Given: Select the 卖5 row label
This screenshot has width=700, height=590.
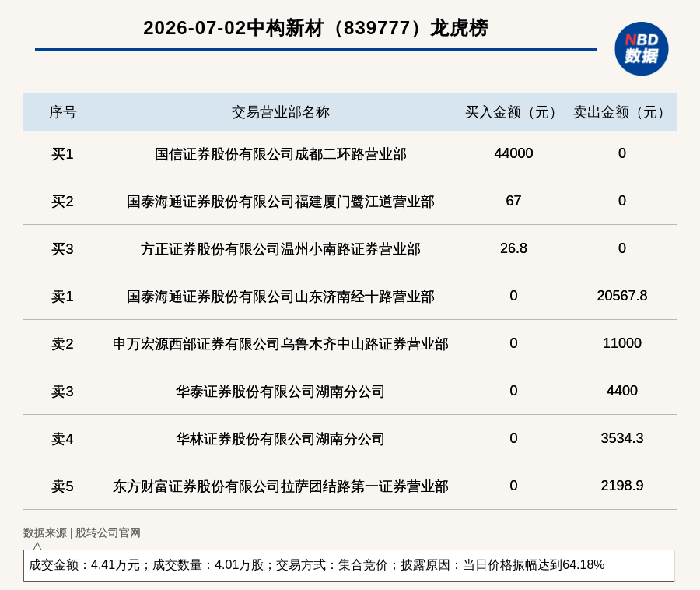Looking at the screenshot, I should pos(62,486).
